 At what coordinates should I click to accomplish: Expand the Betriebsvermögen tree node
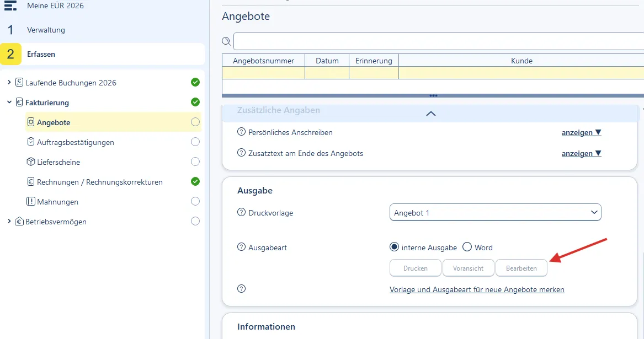[x=9, y=221]
